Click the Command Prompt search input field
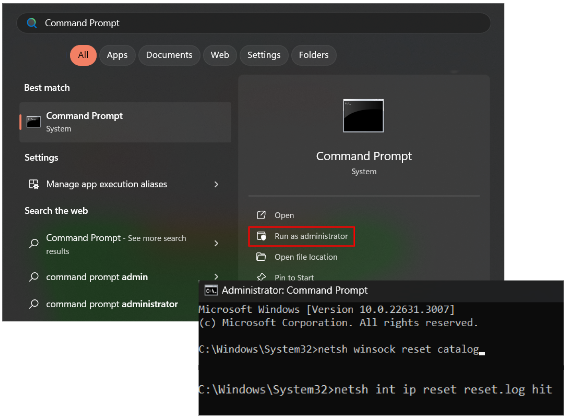 254,23
